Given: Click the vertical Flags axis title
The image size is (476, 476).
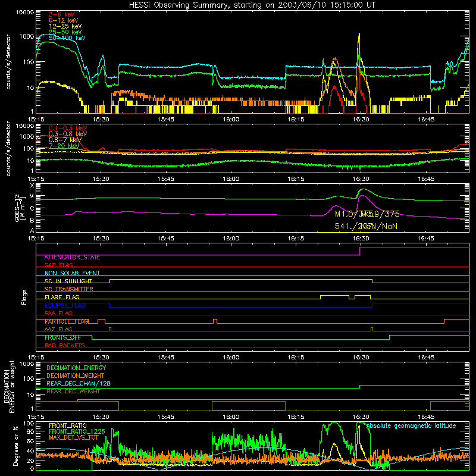Looking at the screenshot, I should point(24,297).
